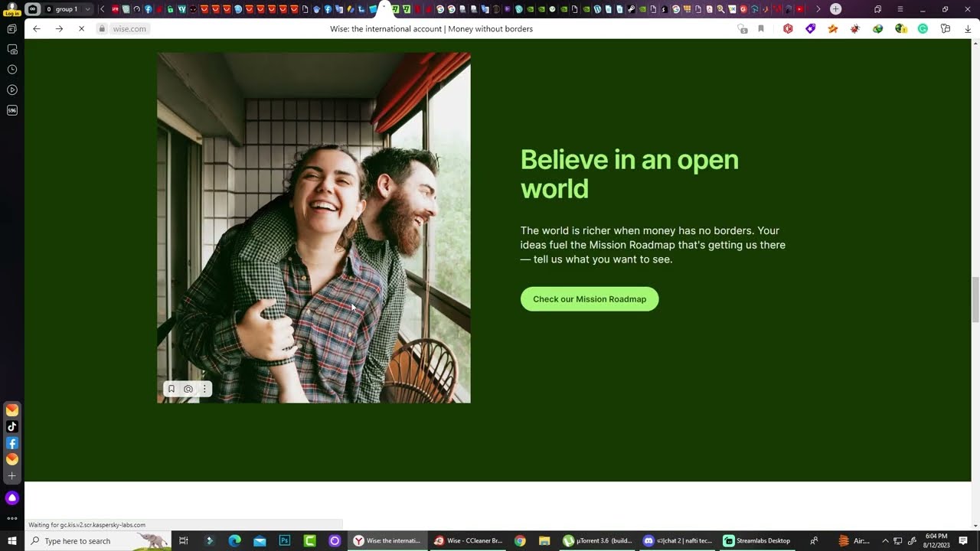Click the laughing couple photo
Screen dimensions: 980x551
[314, 227]
